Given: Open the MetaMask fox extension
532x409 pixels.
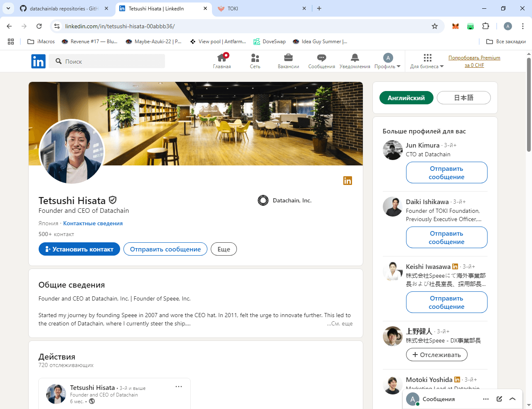Looking at the screenshot, I should (456, 26).
